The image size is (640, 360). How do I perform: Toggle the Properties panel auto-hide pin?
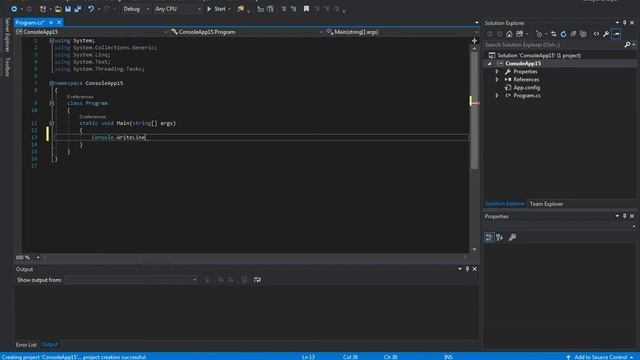click(624, 216)
